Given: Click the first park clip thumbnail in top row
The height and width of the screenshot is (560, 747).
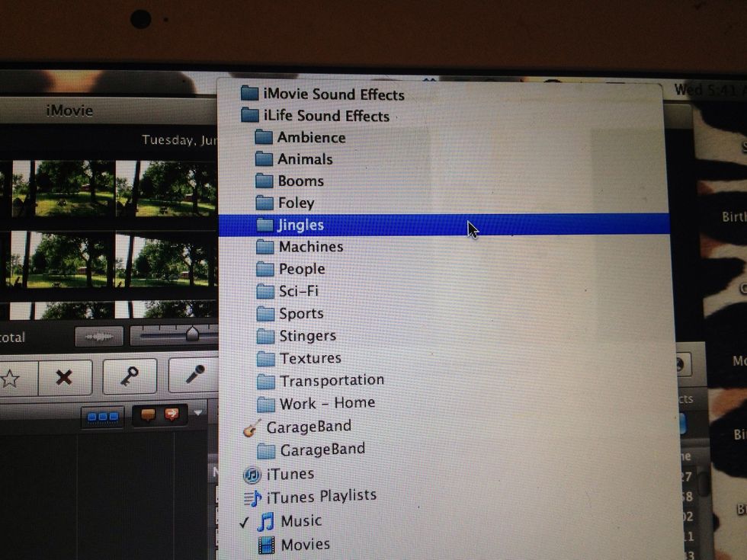Looking at the screenshot, I should coord(63,189).
